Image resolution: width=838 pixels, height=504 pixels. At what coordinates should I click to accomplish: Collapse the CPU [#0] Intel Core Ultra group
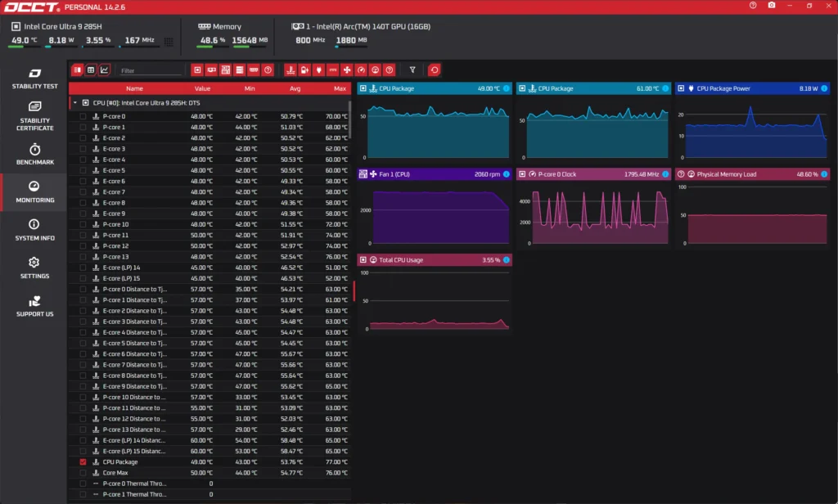click(75, 102)
